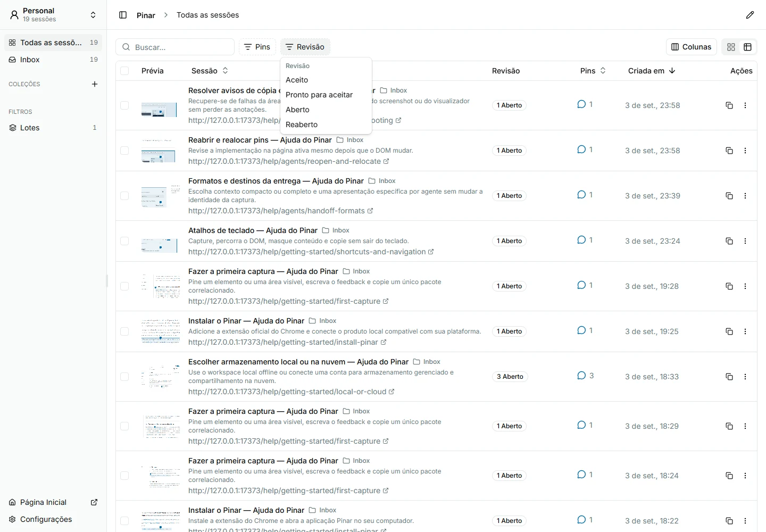The height and width of the screenshot is (532, 766).
Task: Select 'Pronto para aceitar' filter option
Action: pyautogui.click(x=326, y=95)
